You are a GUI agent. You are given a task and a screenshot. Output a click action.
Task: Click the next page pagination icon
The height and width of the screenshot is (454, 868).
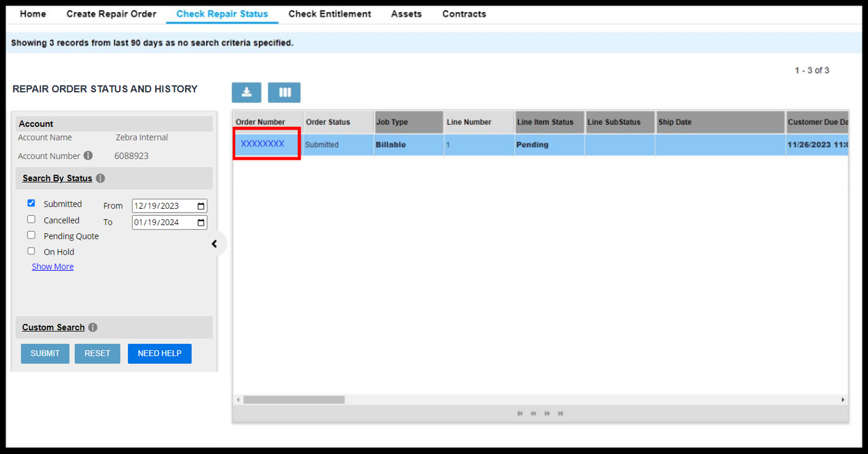tap(547, 413)
